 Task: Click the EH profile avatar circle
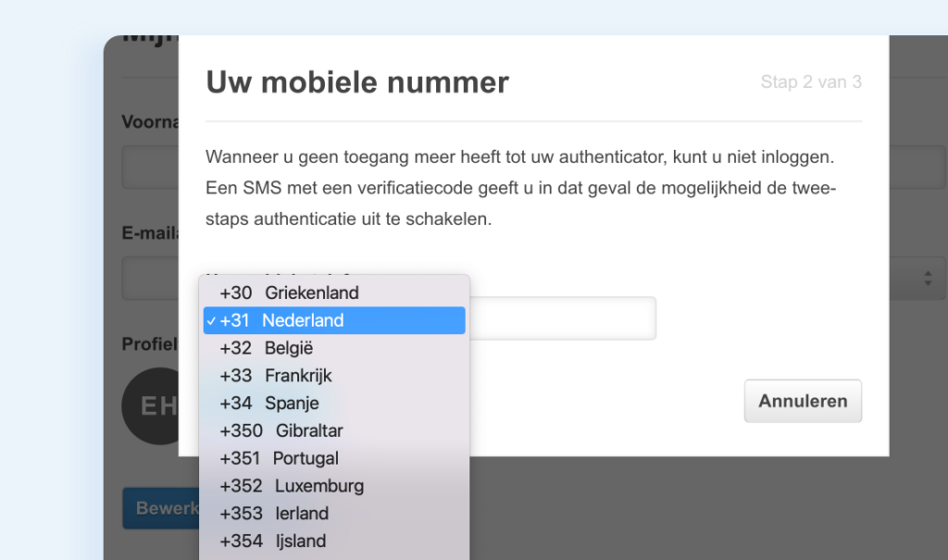[x=153, y=405]
